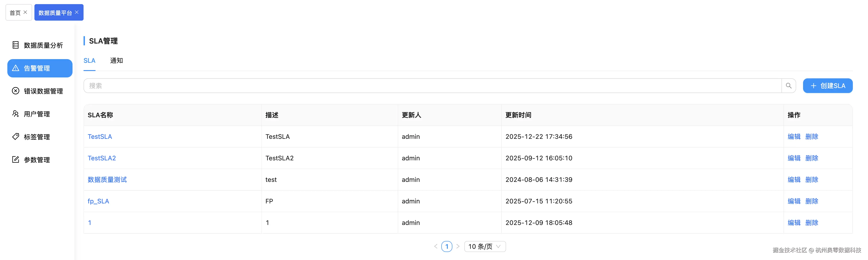This screenshot has height=260, width=868.
Task: Close the 首页 tab with its X
Action: 25,12
